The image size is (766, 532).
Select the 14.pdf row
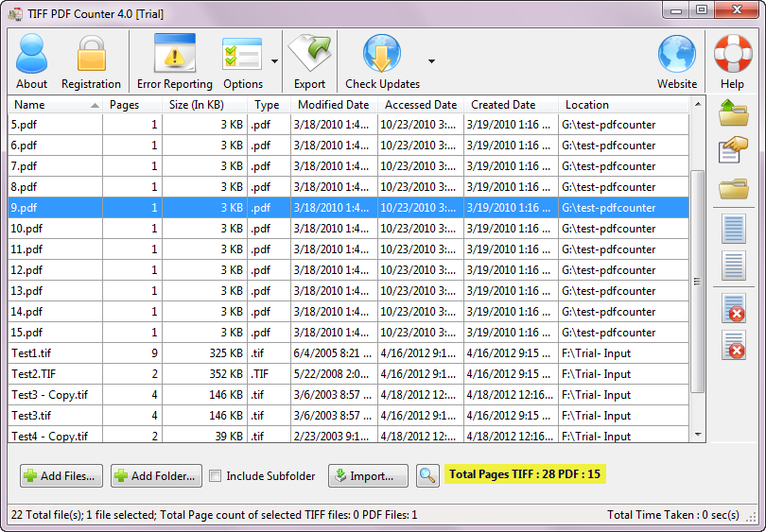348,312
